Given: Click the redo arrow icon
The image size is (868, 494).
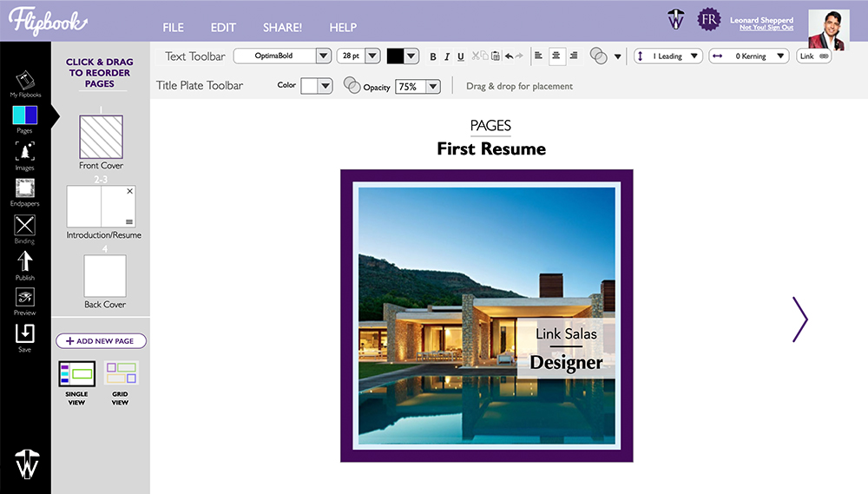Looking at the screenshot, I should (519, 56).
